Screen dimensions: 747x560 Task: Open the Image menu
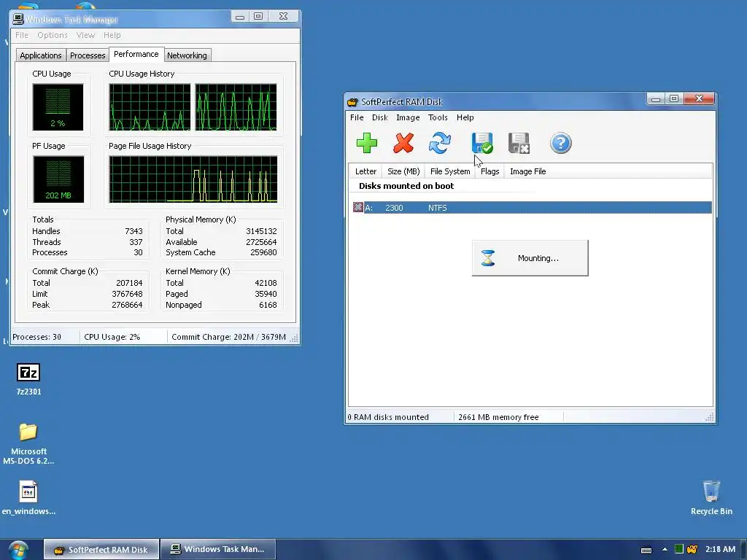pos(408,117)
